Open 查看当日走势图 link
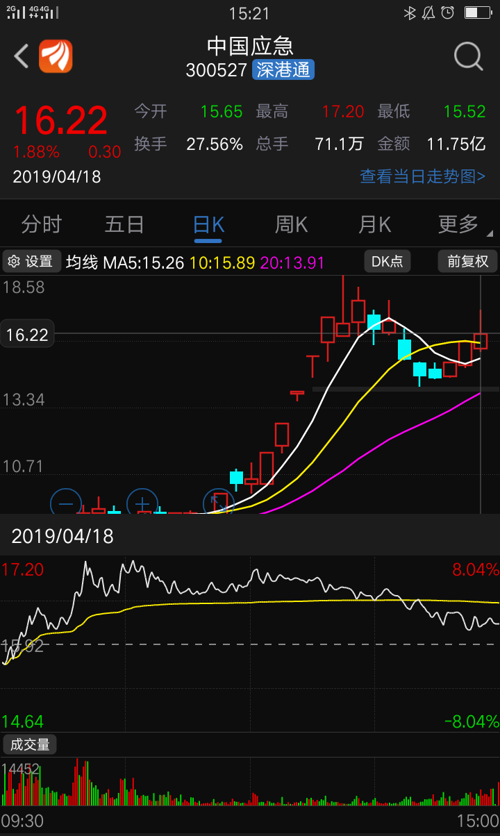 point(422,176)
